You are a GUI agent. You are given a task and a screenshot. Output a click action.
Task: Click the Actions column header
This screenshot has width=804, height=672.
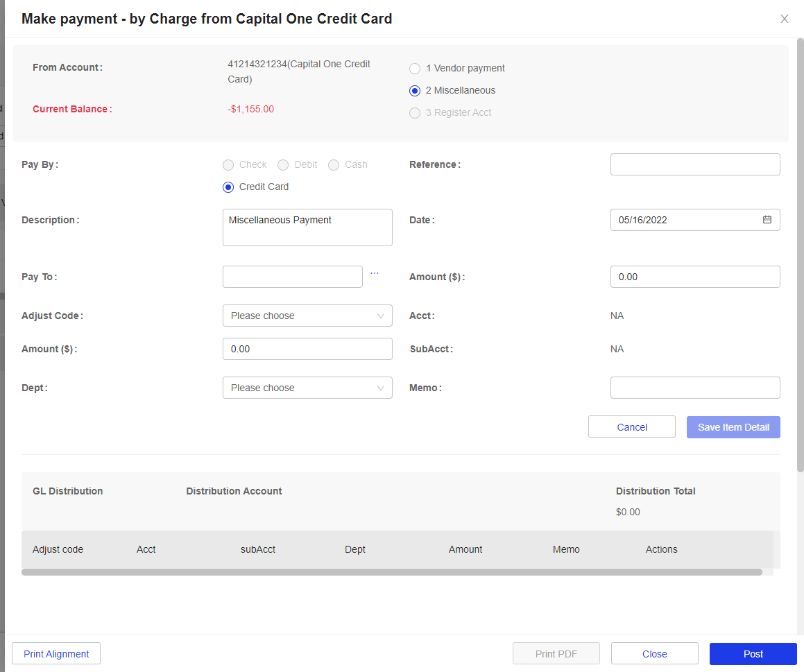662,549
